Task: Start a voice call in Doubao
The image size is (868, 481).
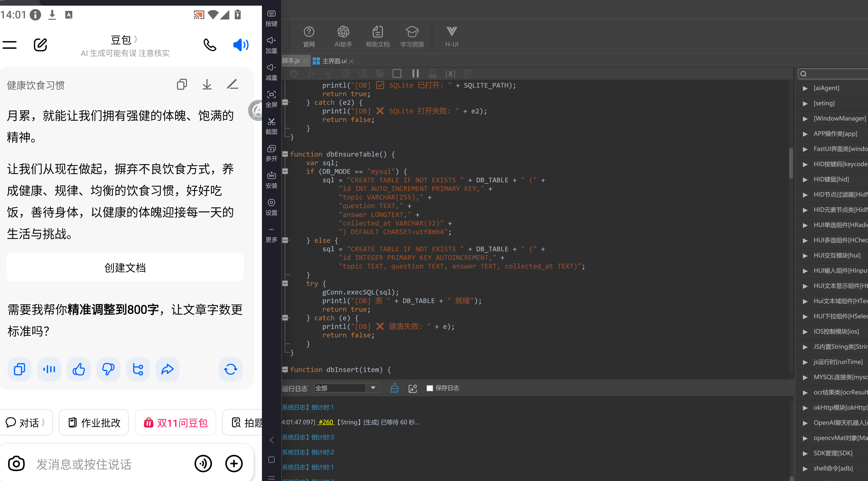Action: pos(210,45)
